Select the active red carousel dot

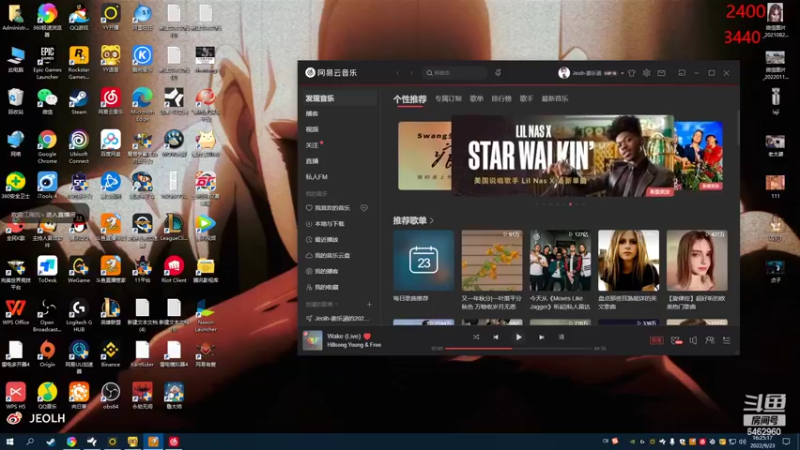pyautogui.click(x=570, y=204)
